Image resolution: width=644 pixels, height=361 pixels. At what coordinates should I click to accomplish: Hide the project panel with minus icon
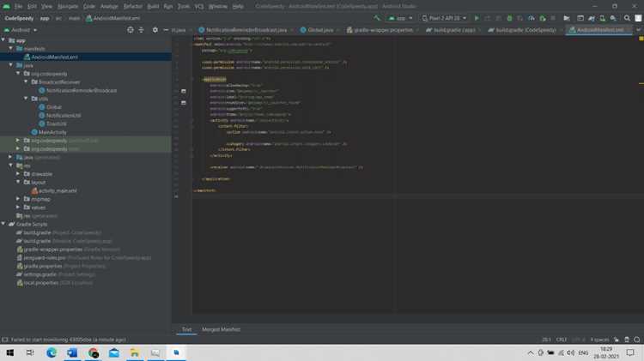166,30
